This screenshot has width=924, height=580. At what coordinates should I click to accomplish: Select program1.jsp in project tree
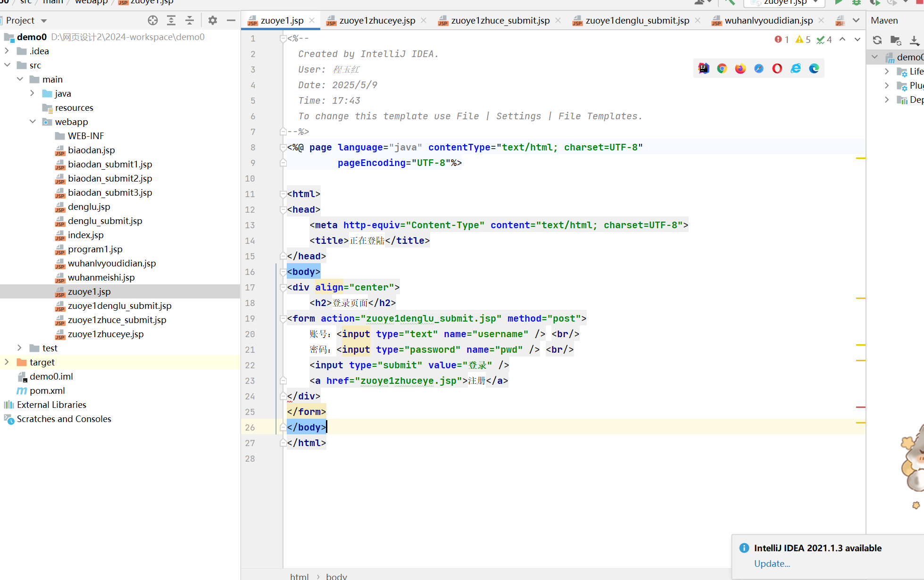[95, 249]
